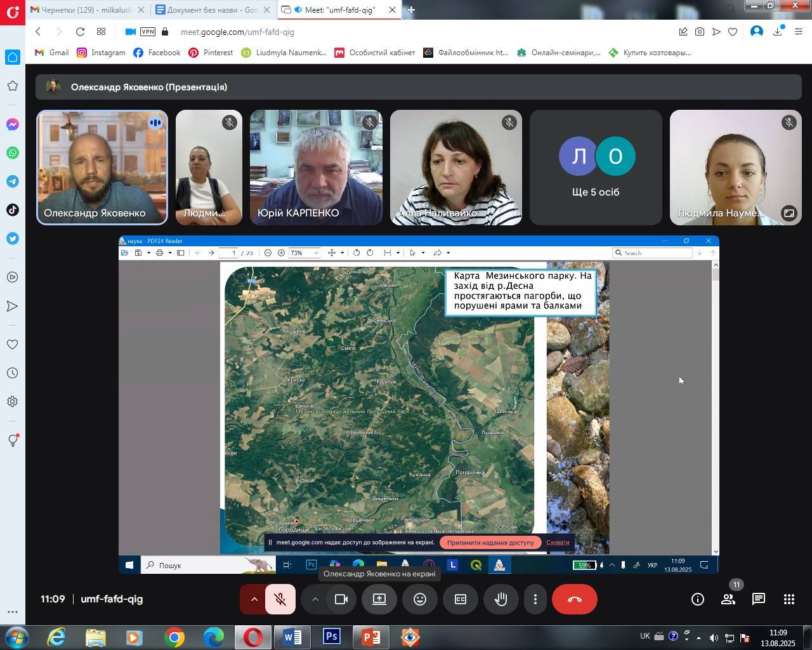The height and width of the screenshot is (650, 812).
Task: Toggle Opera VPN badge
Action: [x=148, y=32]
